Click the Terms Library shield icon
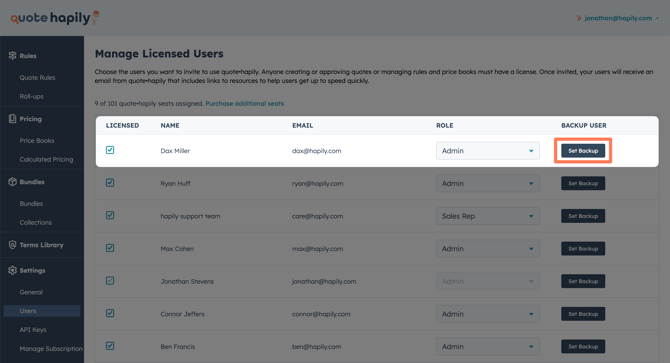 (x=12, y=245)
